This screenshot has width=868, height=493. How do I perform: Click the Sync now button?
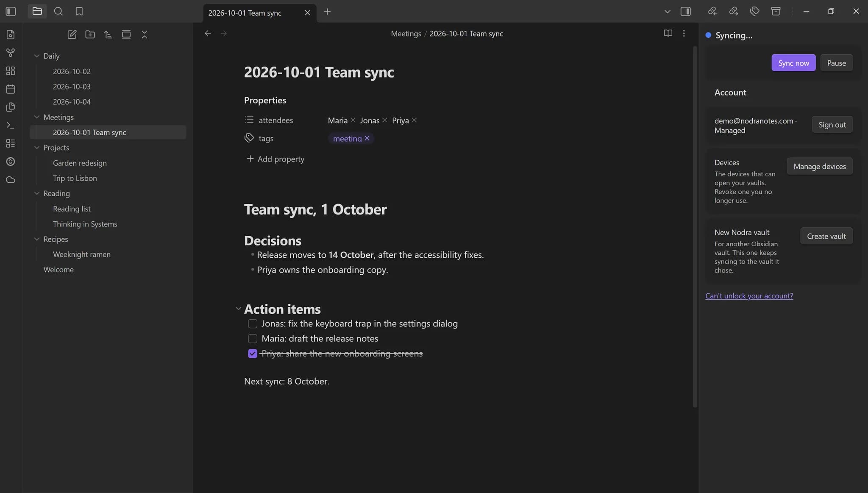tap(793, 63)
